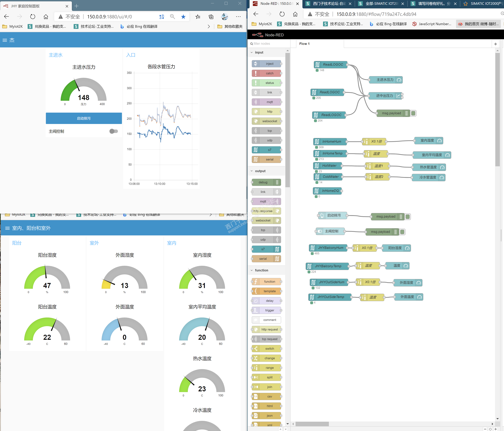Click the add flow plus button
This screenshot has width=504, height=431.
[x=495, y=44]
